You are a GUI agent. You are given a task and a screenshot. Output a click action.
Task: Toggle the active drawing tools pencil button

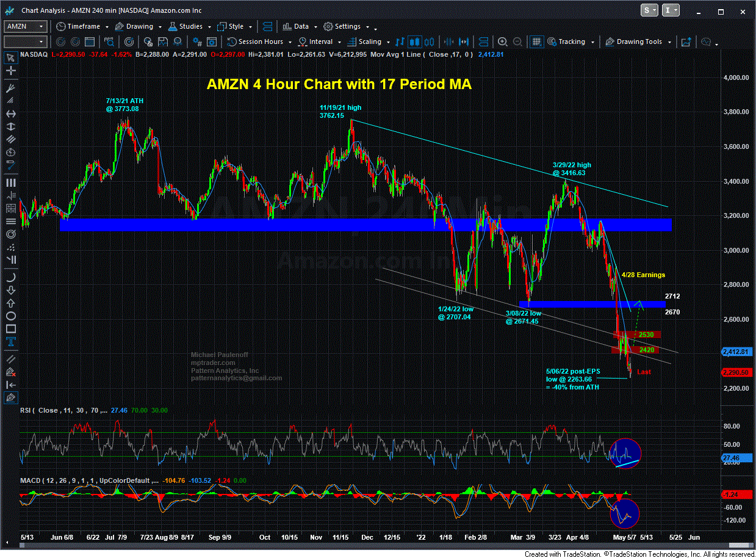(10, 397)
